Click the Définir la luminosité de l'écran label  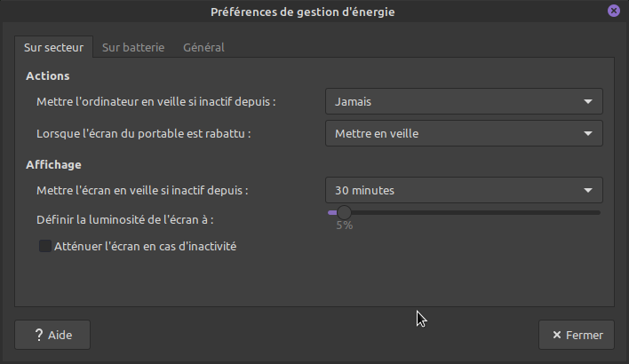[x=125, y=218]
